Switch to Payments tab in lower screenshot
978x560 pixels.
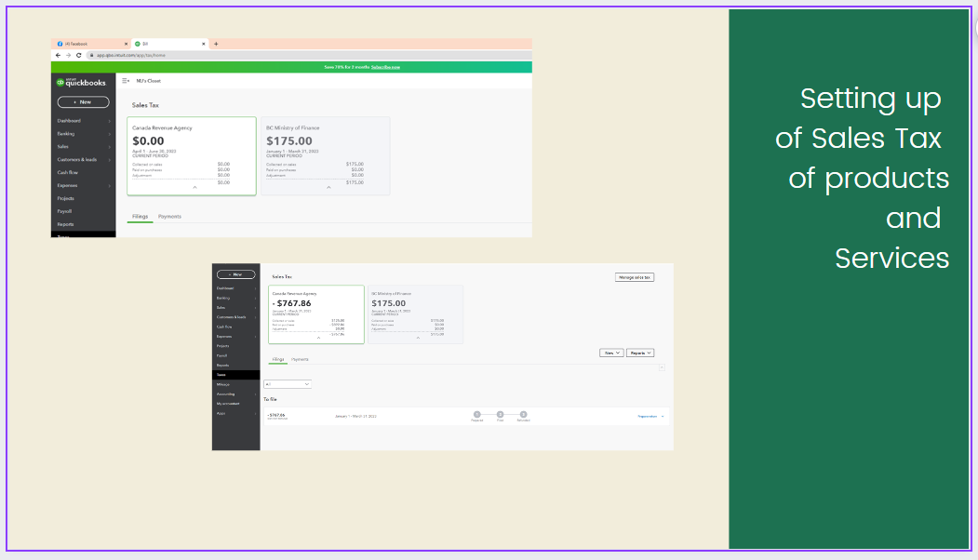pos(300,360)
